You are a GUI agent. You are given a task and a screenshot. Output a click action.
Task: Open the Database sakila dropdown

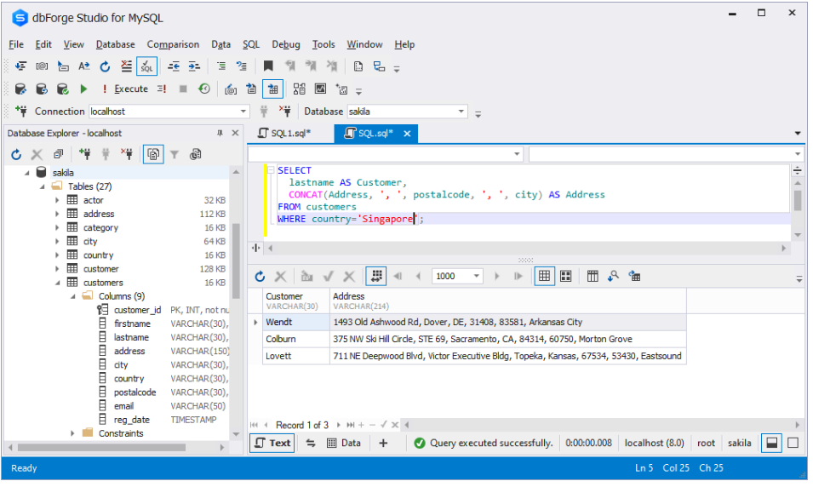[x=461, y=112]
